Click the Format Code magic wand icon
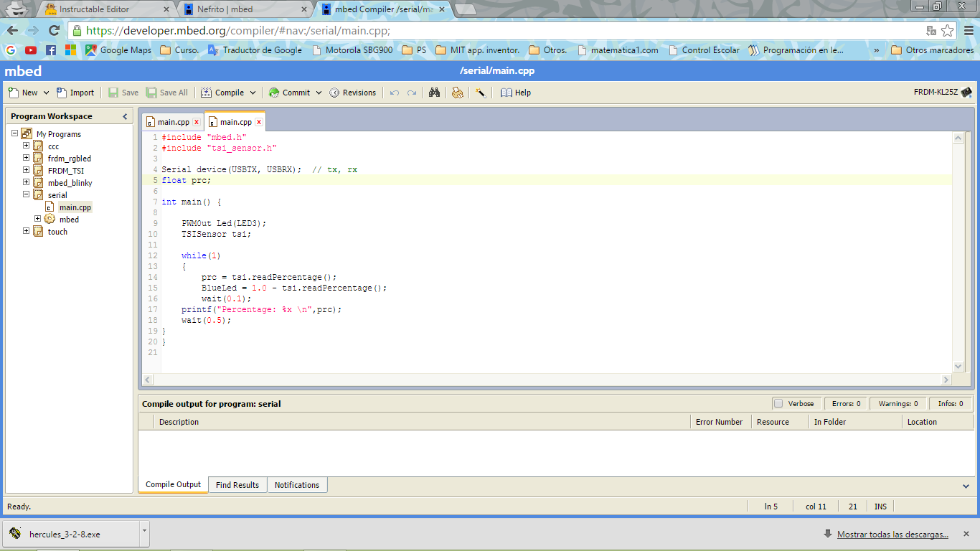980x551 pixels. (481, 93)
